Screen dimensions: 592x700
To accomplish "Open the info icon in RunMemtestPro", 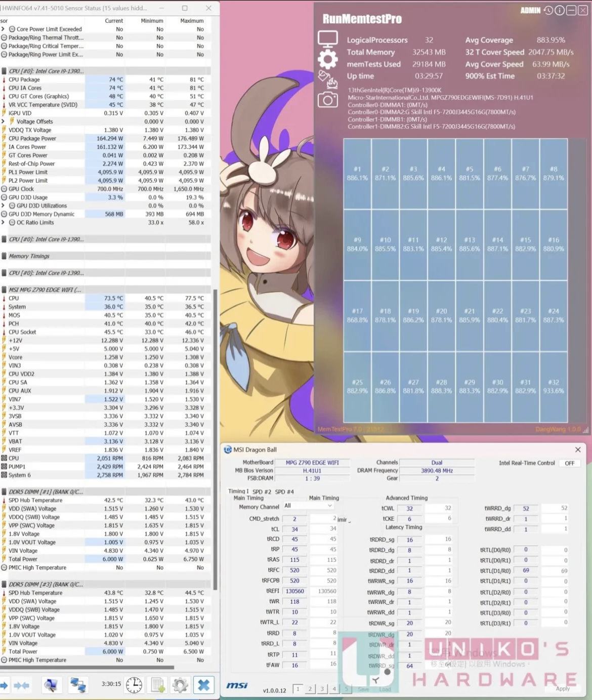I will 560,10.
